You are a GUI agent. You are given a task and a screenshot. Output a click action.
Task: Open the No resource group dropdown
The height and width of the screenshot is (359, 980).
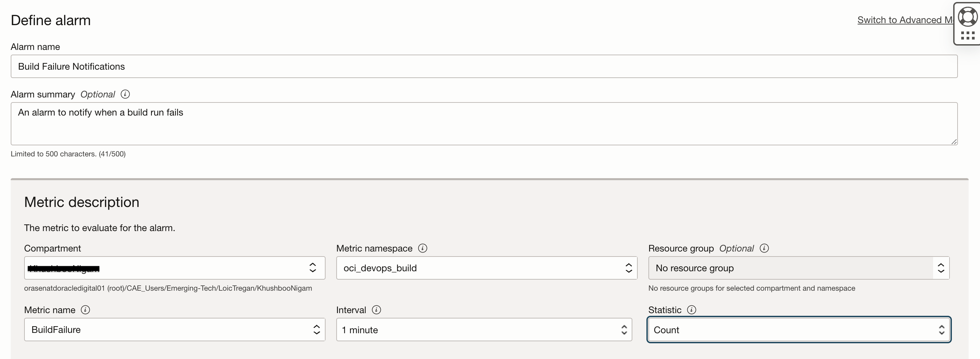click(798, 268)
